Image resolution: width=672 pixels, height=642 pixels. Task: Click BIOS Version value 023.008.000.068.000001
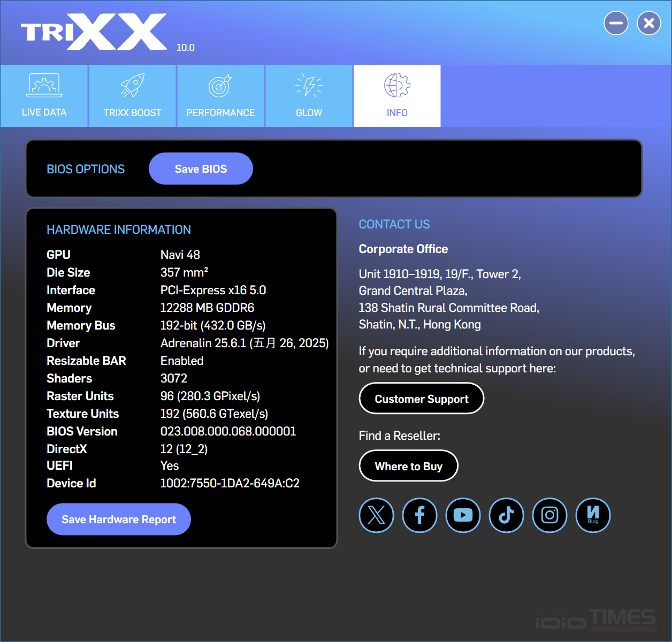tap(228, 431)
